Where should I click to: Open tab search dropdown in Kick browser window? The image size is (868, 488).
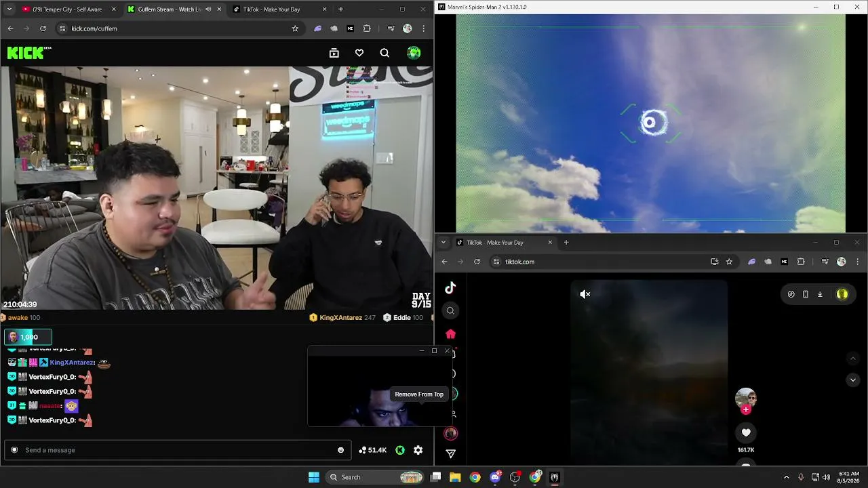[x=9, y=9]
